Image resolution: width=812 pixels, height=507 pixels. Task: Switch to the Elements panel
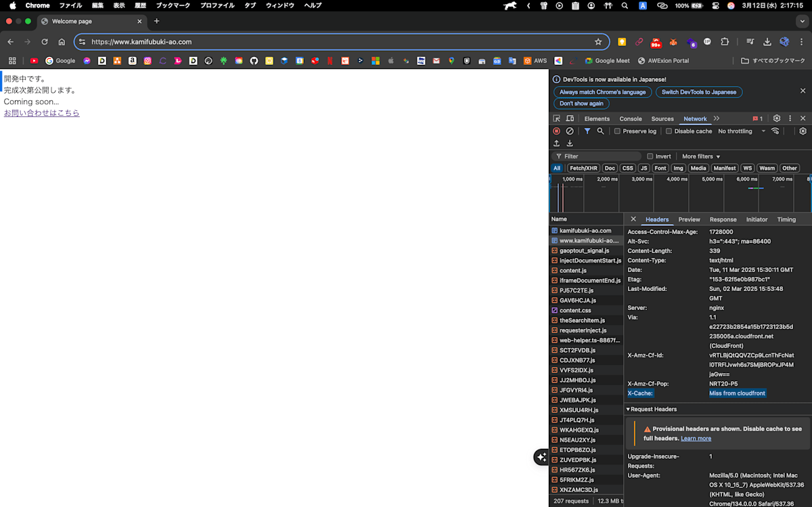[597, 119]
